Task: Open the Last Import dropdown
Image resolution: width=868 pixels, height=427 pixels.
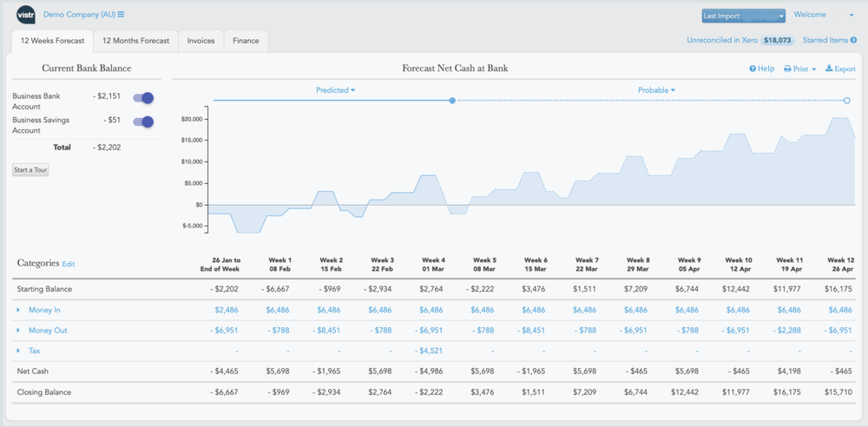Action: click(743, 16)
